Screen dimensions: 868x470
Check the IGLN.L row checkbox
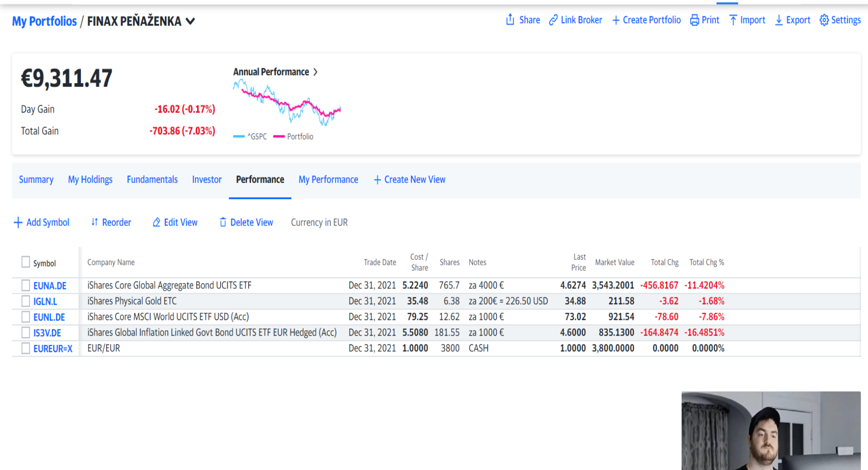pyautogui.click(x=26, y=301)
